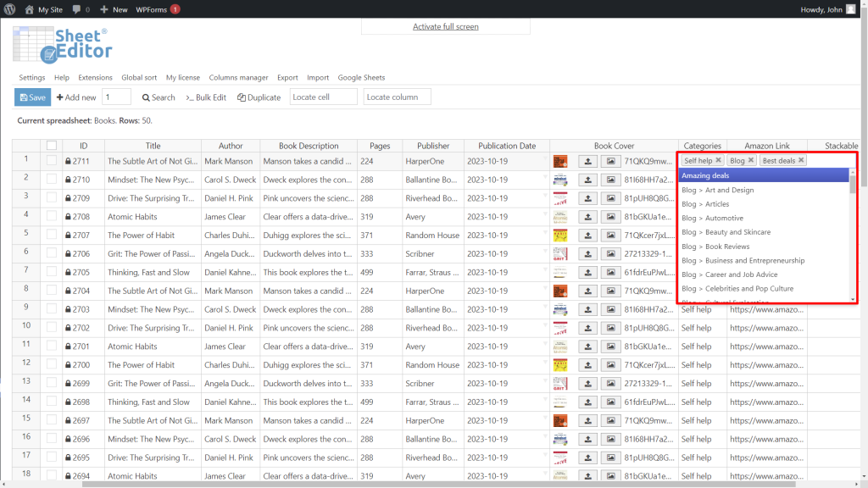Open the Search tool
868x488 pixels.
[159, 97]
